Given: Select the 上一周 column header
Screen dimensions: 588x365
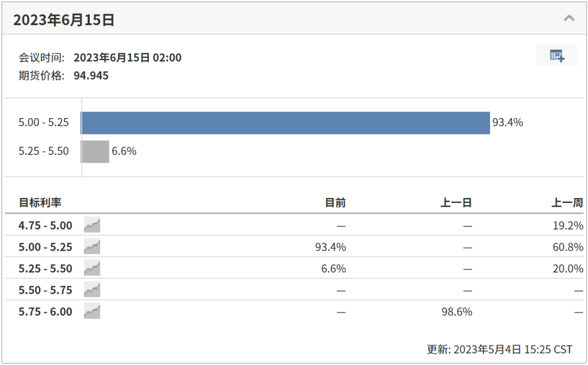Looking at the screenshot, I should (x=567, y=203).
